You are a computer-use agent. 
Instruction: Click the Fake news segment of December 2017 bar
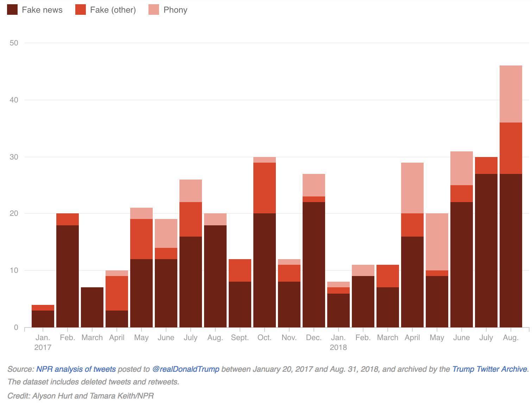point(313,264)
